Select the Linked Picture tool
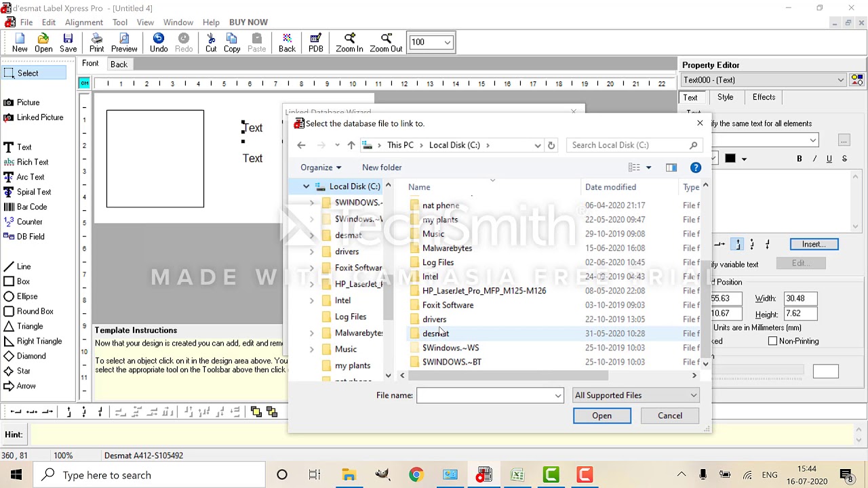 tap(33, 117)
